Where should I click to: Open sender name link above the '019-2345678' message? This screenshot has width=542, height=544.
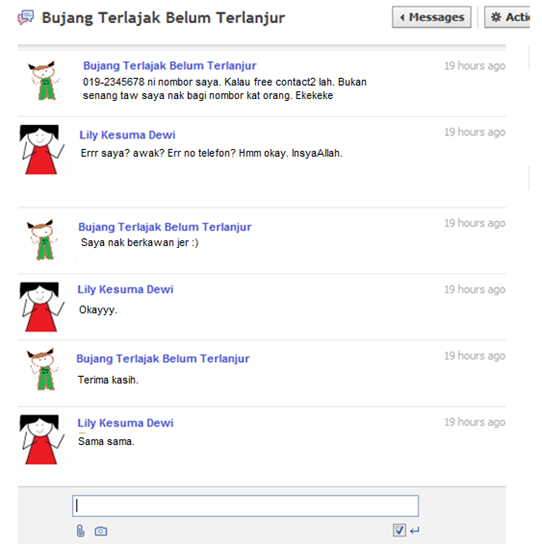(170, 66)
